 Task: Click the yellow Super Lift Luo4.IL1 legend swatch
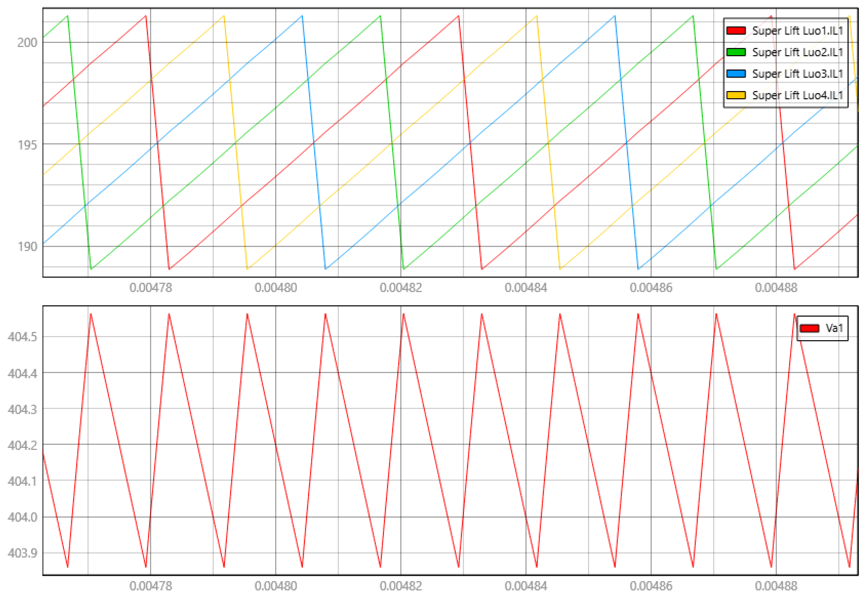click(x=736, y=95)
